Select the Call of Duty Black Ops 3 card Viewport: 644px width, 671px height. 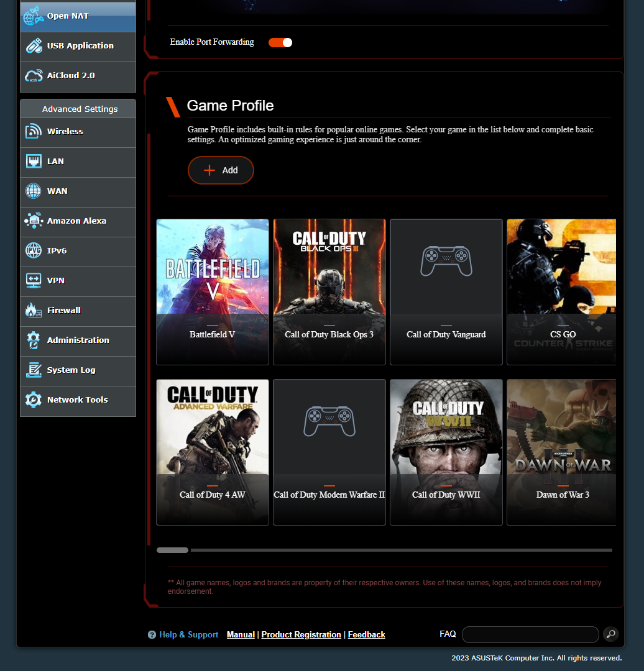[x=329, y=292]
